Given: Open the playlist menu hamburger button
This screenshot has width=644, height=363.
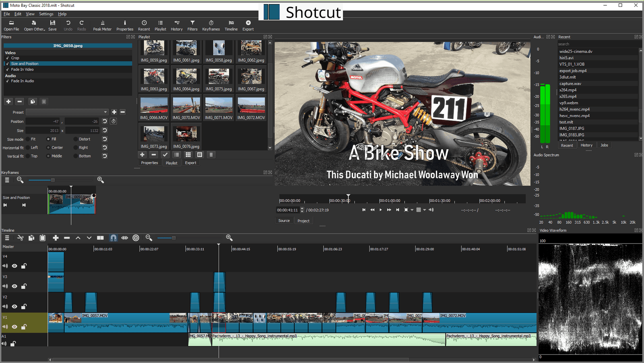Looking at the screenshot, I should point(211,155).
